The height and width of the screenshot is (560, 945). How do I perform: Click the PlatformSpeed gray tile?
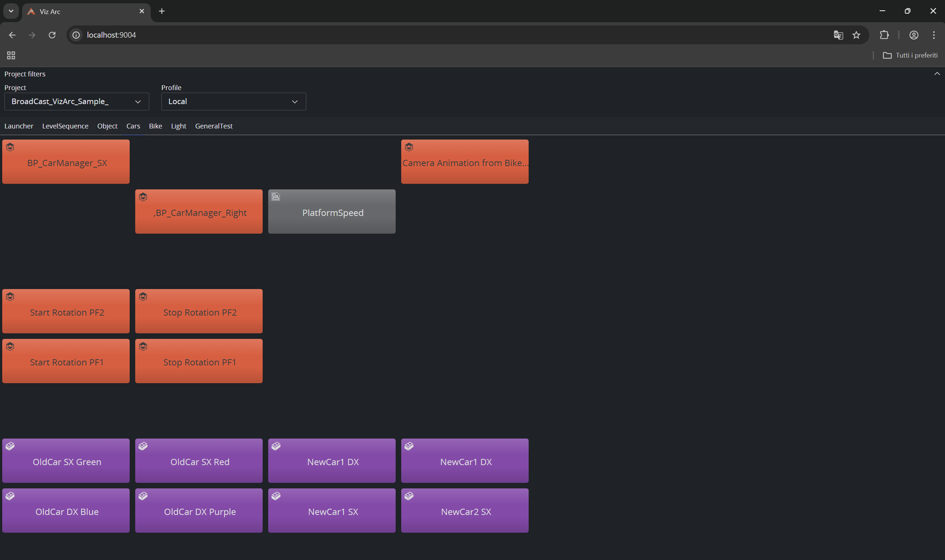[331, 212]
